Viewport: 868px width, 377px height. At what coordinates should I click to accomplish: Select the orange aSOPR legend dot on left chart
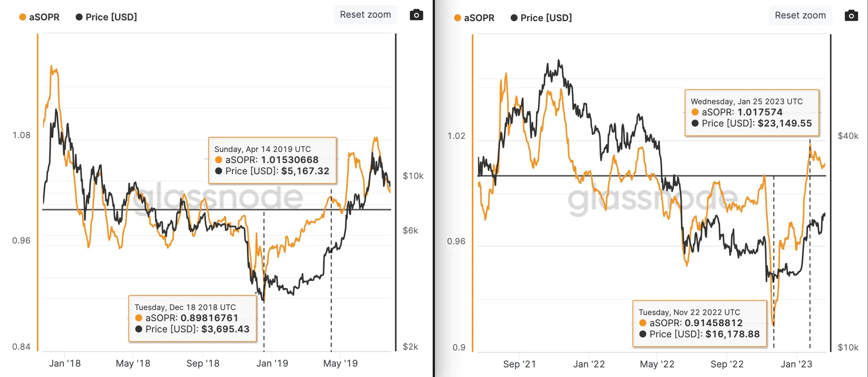tap(23, 17)
